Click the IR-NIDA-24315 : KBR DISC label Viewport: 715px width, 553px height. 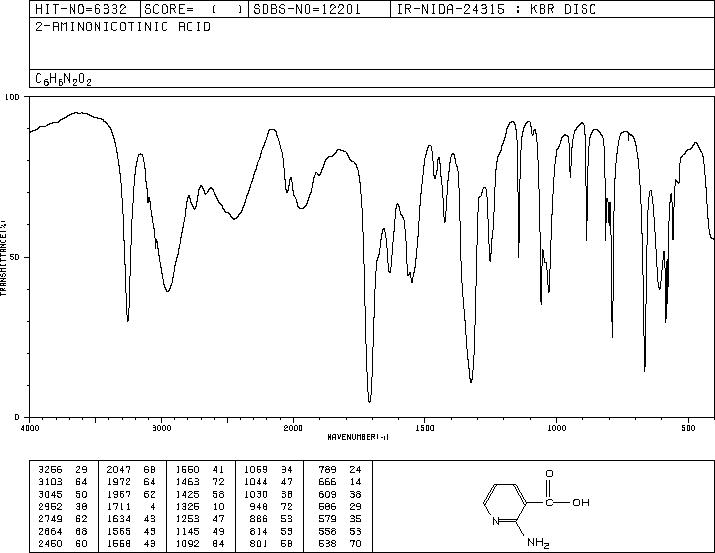tap(496, 9)
